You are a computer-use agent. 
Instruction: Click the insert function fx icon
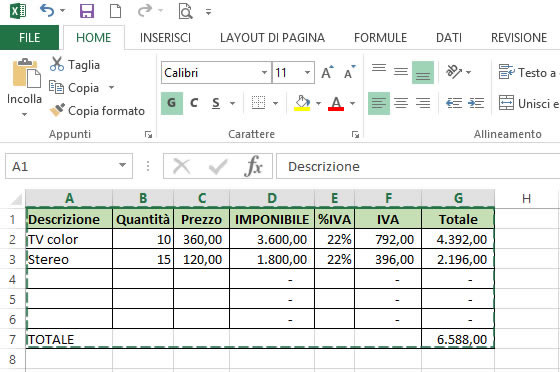coord(253,166)
